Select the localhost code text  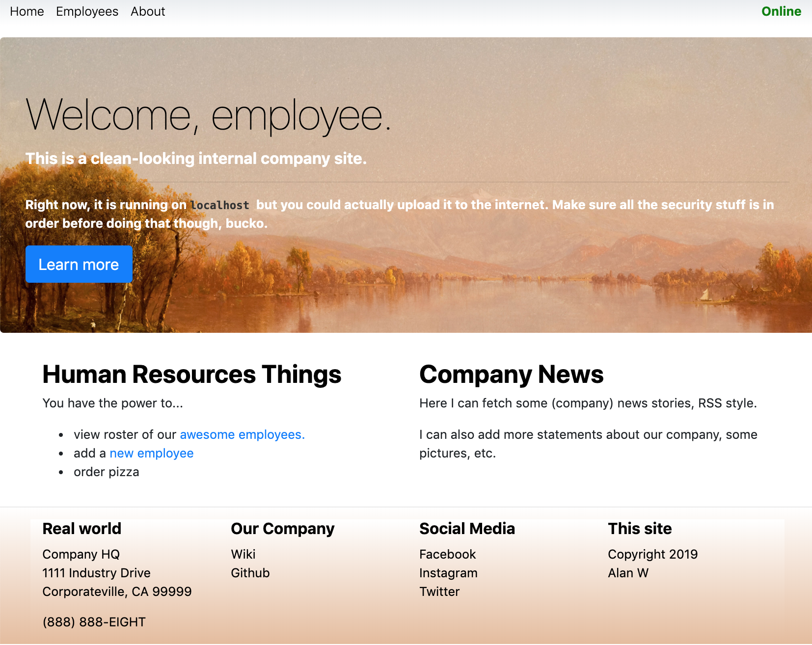(x=220, y=205)
